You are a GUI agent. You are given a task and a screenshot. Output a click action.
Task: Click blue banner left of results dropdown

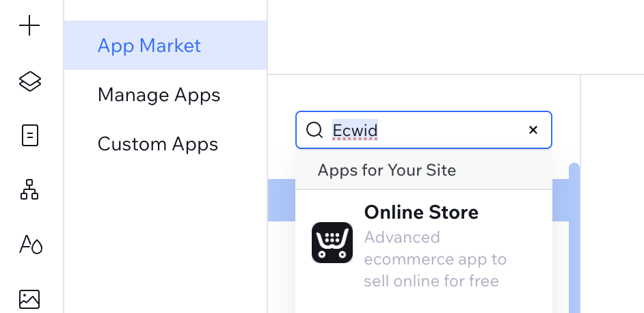tap(281, 201)
